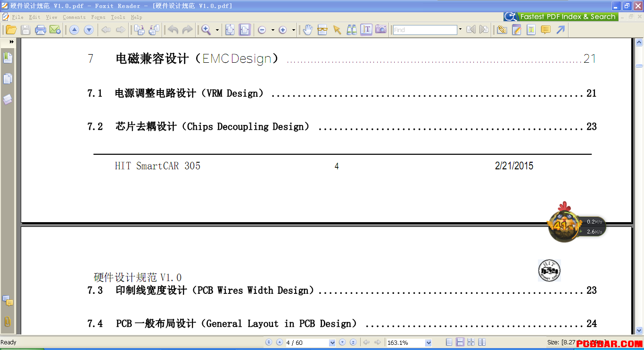The image size is (644, 350).
Task: Switch to Continuous Facing page layout
Action: click(471, 342)
